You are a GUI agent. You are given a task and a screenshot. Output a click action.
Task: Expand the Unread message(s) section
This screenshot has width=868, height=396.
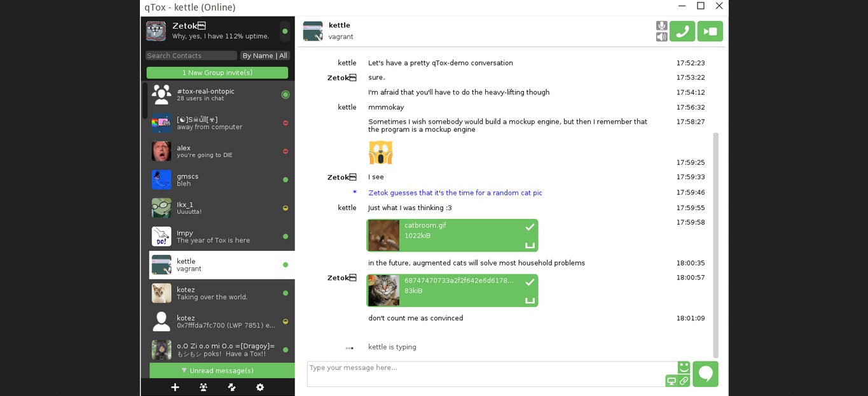219,370
